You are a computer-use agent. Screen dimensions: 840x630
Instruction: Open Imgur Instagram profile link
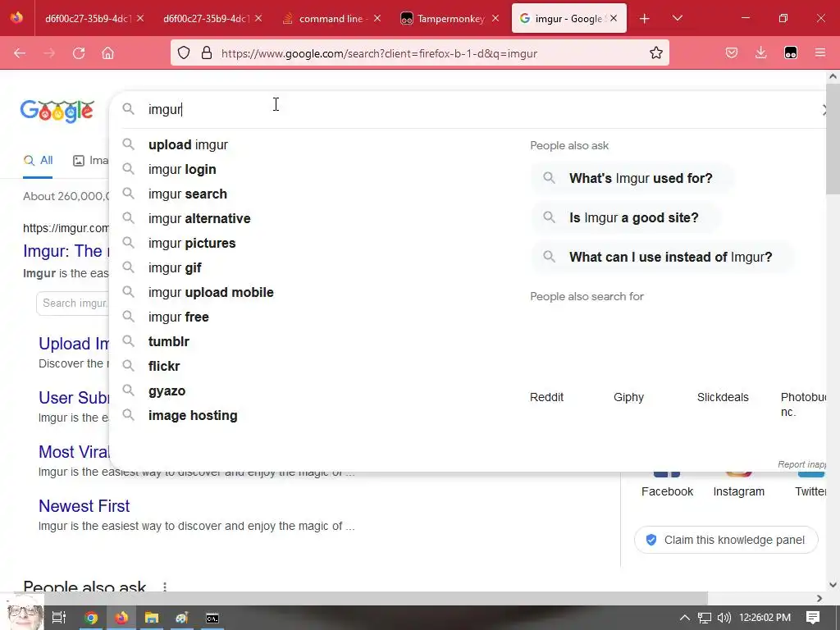pyautogui.click(x=739, y=492)
